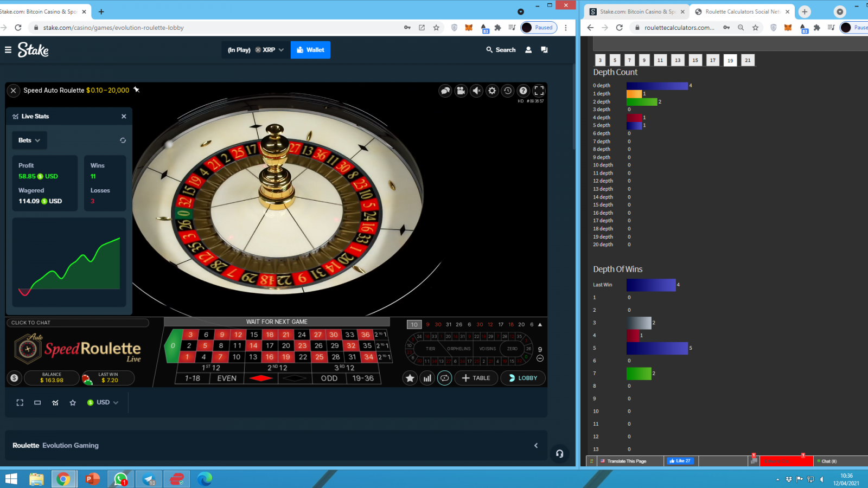Image resolution: width=868 pixels, height=488 pixels.
Task: Click Translate This Page
Action: (x=627, y=461)
